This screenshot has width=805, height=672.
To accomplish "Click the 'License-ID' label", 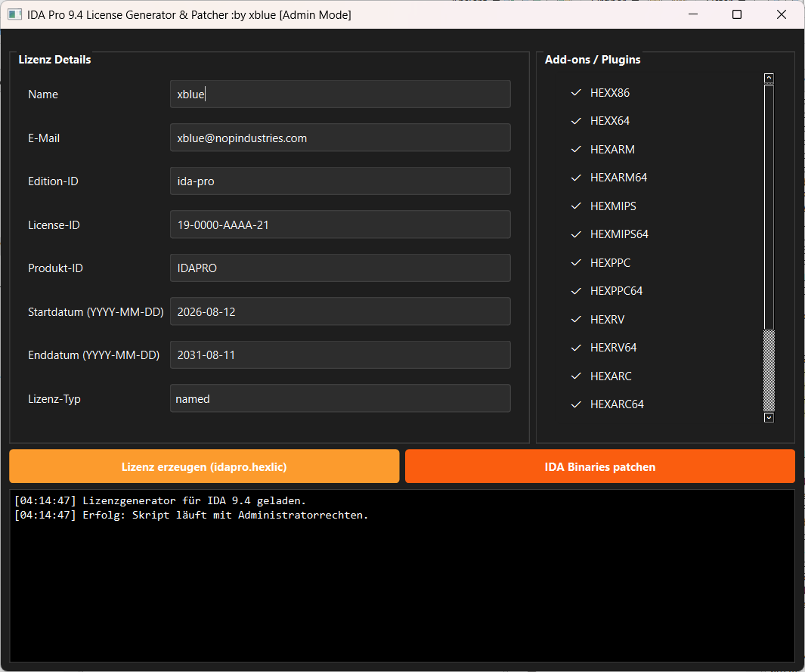I will tap(54, 225).
